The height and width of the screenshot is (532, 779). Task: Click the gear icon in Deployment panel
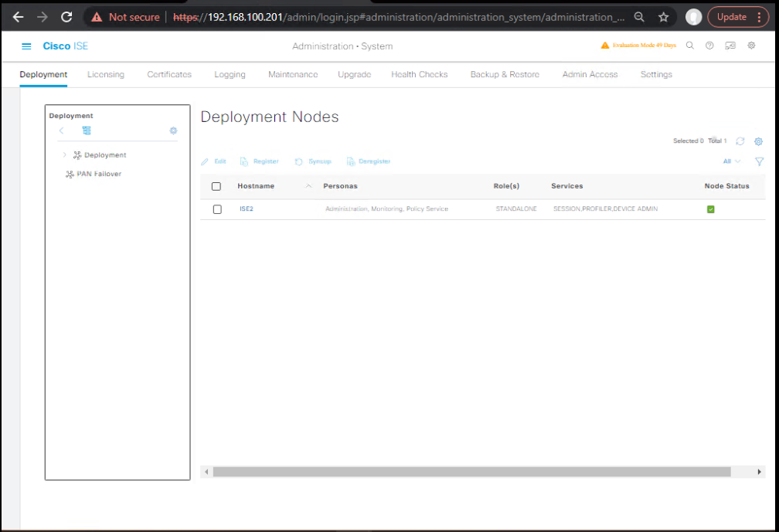[173, 130]
